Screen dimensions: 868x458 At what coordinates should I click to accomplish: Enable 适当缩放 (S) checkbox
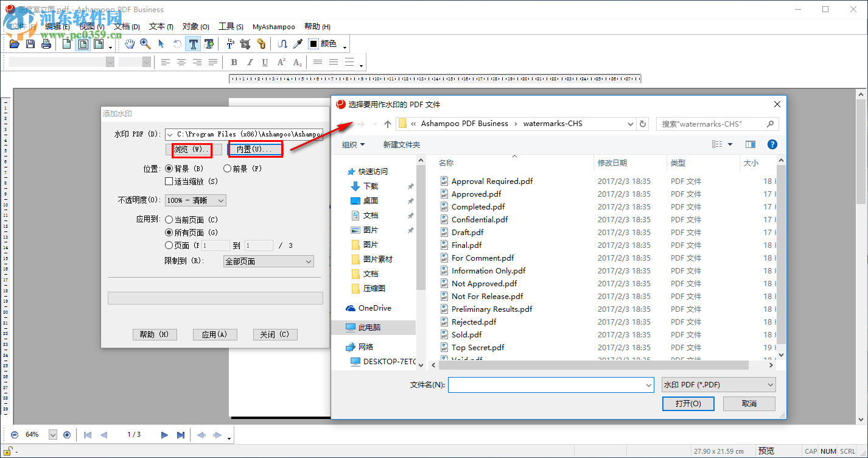(x=169, y=181)
